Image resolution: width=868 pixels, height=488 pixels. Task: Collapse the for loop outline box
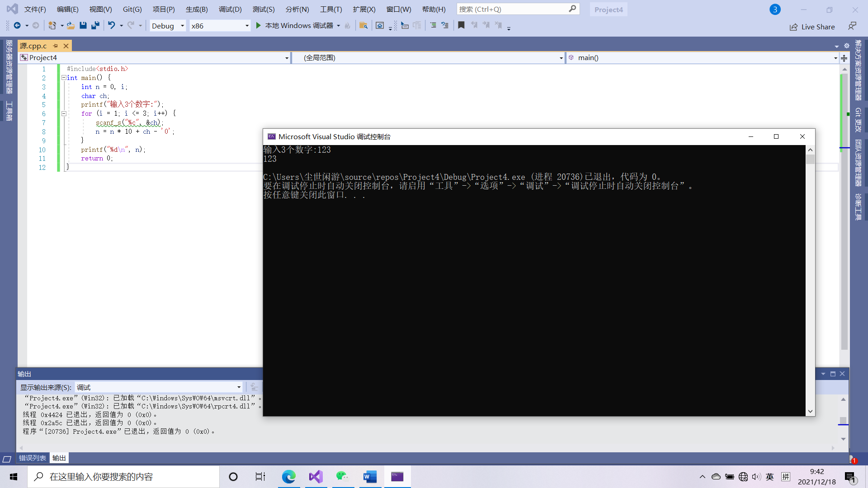[64, 114]
